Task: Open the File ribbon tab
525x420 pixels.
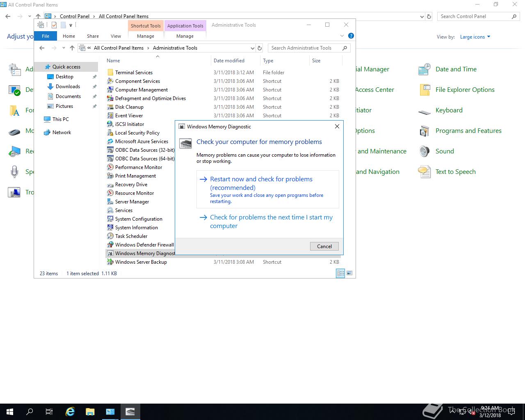Action: click(x=46, y=36)
